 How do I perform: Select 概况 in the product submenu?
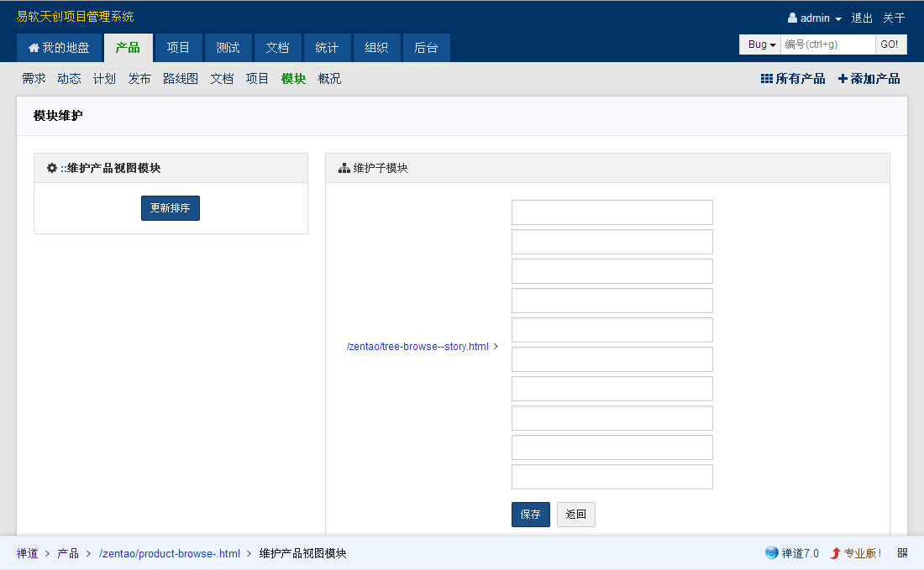(329, 78)
